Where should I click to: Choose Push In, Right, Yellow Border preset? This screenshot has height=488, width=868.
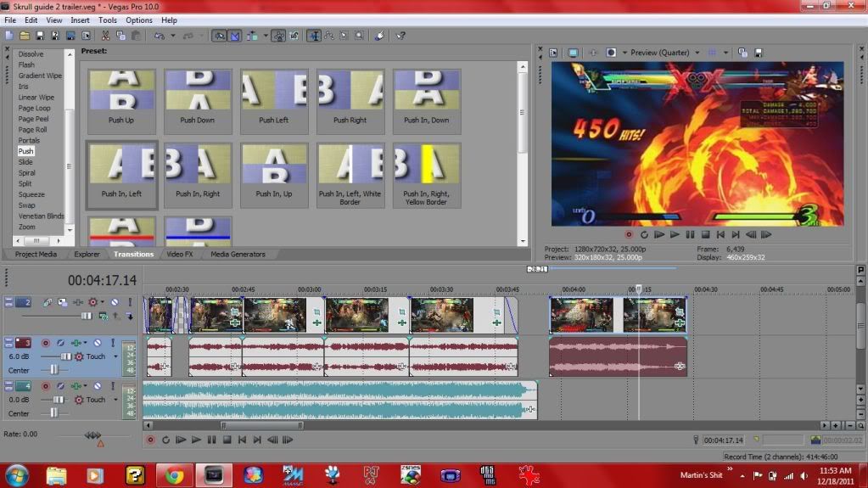tap(426, 175)
